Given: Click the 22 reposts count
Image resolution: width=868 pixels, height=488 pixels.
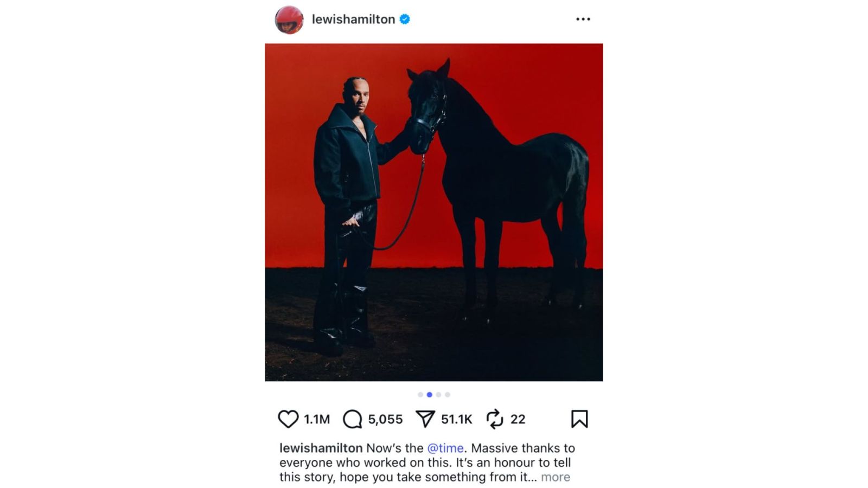Looking at the screenshot, I should pos(518,419).
